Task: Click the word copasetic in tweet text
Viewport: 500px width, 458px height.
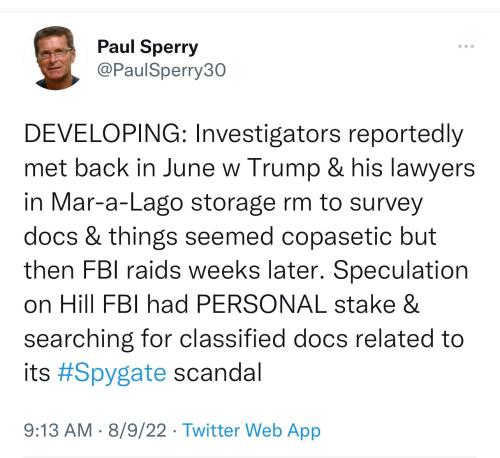Action: pos(336,237)
